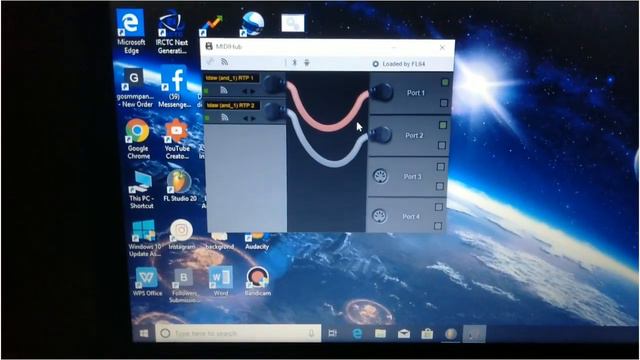Viewport: 640px width, 360px height.
Task: Click the network/RSS icon in MIDIHub toolbar
Action: point(224,62)
